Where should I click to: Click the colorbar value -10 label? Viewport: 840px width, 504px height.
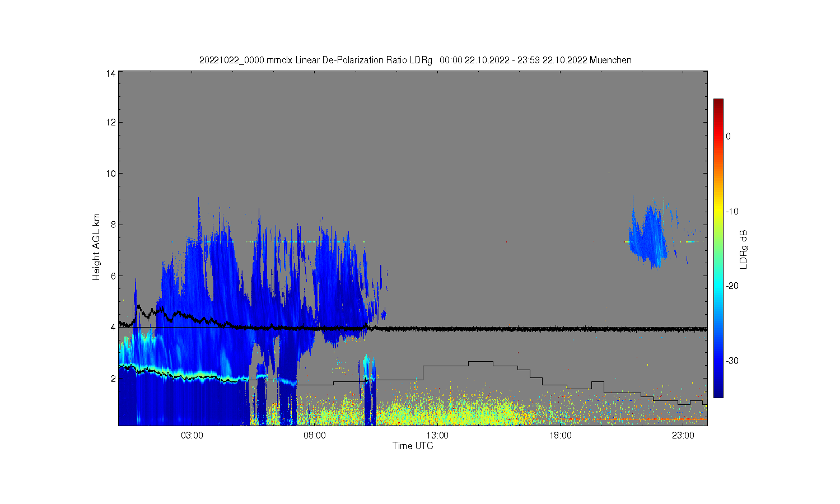pos(732,211)
